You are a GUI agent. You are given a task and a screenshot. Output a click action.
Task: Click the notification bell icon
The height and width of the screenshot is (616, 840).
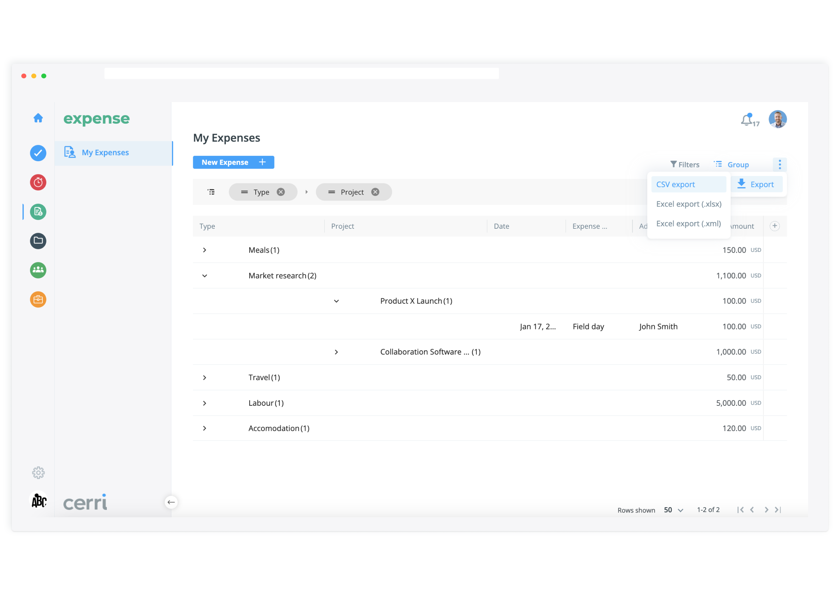coord(747,120)
